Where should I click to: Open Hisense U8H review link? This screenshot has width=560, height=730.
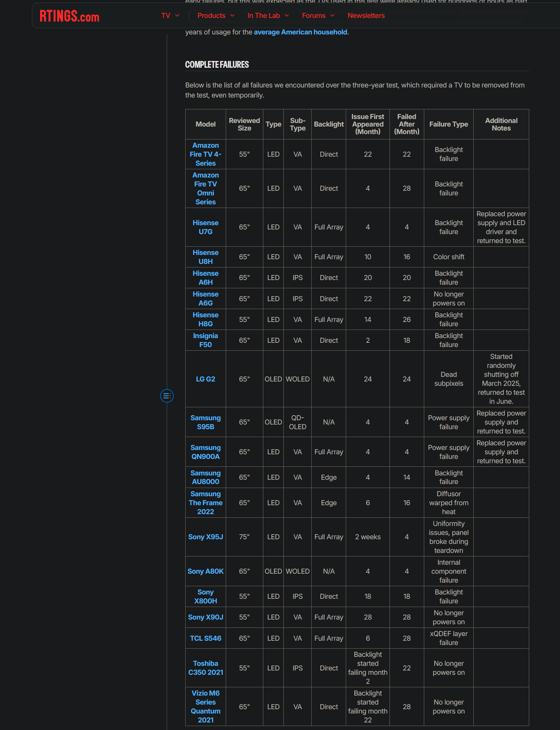click(x=206, y=257)
